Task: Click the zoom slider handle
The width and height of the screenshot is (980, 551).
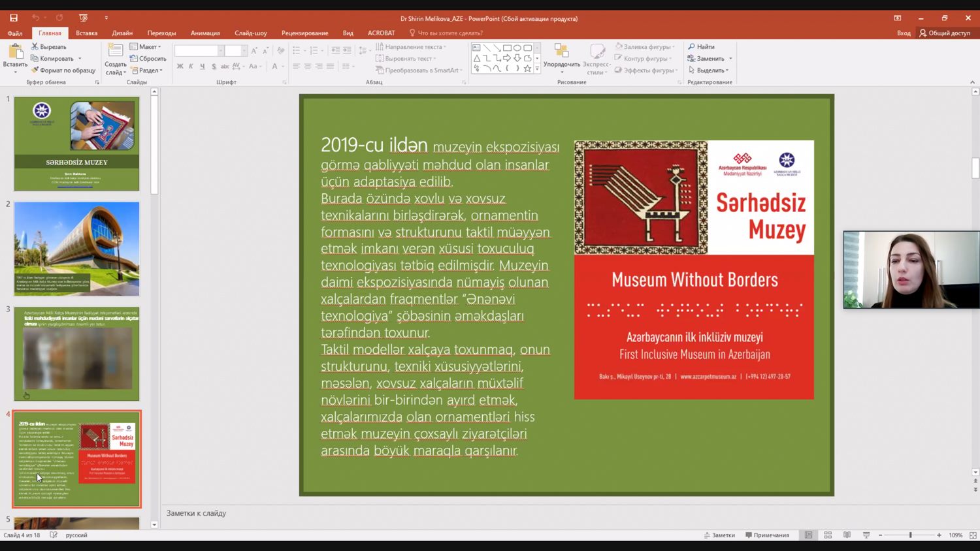Action: click(910, 535)
